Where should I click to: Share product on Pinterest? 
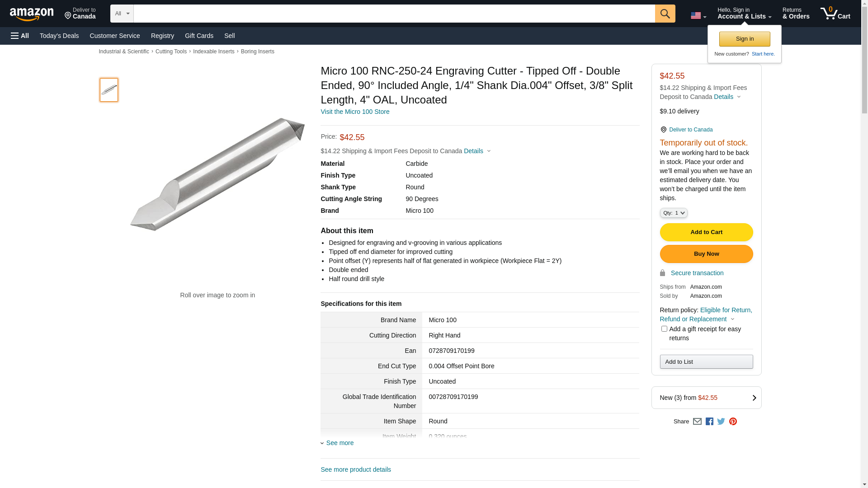(x=733, y=421)
